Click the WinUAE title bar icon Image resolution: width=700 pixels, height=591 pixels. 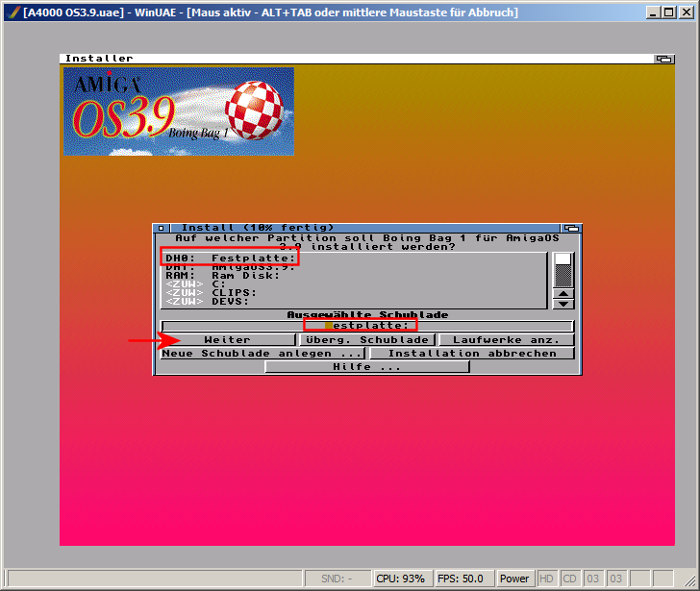13,12
